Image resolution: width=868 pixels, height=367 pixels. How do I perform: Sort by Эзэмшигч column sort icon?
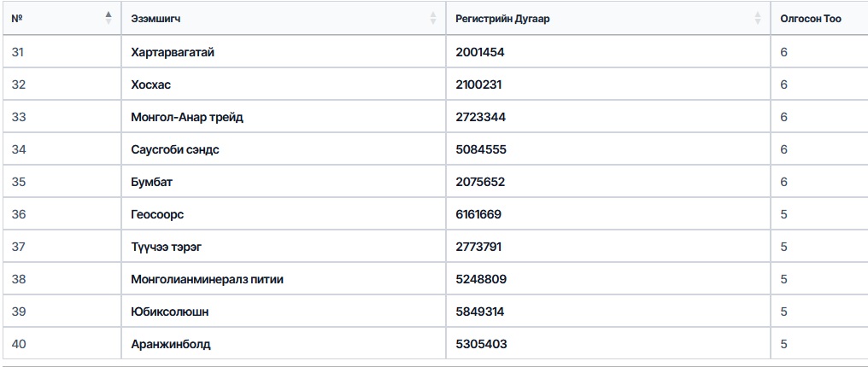pyautogui.click(x=433, y=18)
